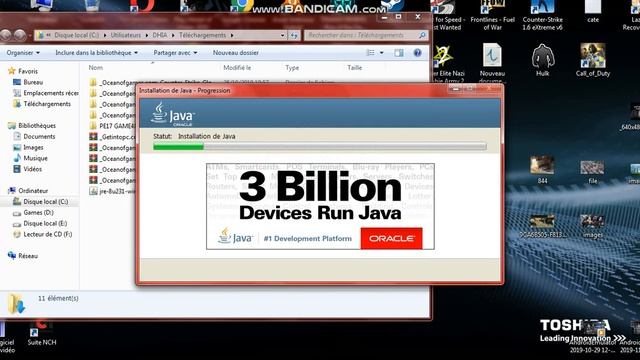The height and width of the screenshot is (360, 640).
Task: Select the PE17 GAME folder in file list
Action: (x=112, y=126)
